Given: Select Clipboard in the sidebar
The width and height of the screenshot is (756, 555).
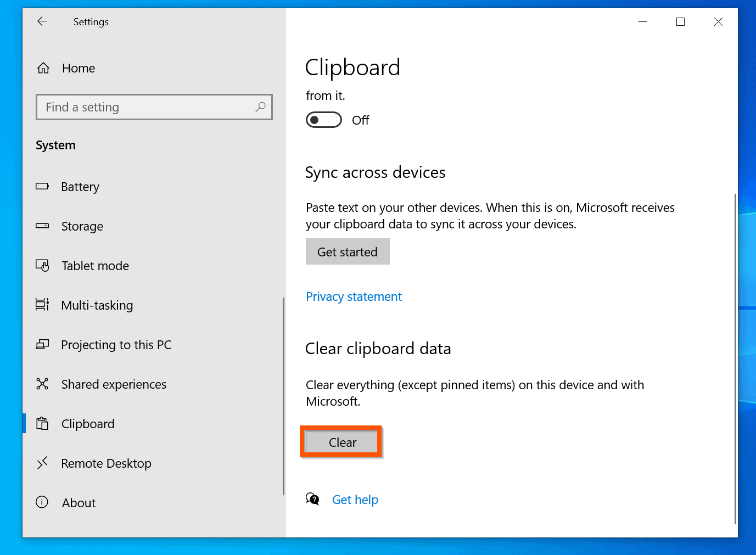Looking at the screenshot, I should pyautogui.click(x=88, y=423).
